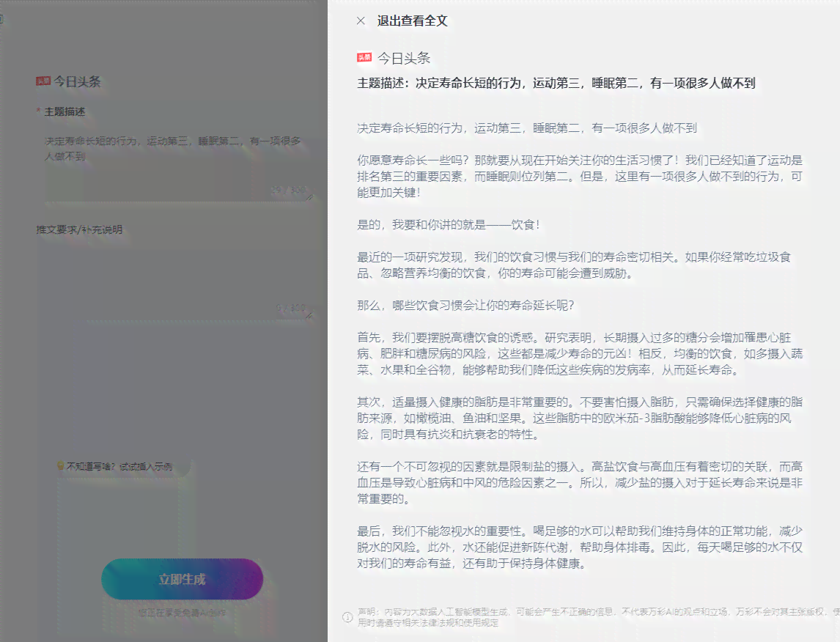Click the paragraph starting 其次，适量摄入健康的脂肪

[x=580, y=418]
